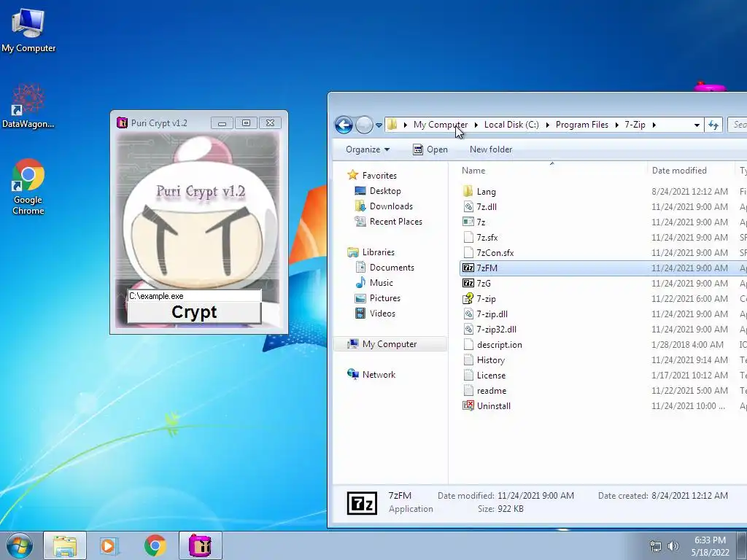Open Videos library

(382, 314)
